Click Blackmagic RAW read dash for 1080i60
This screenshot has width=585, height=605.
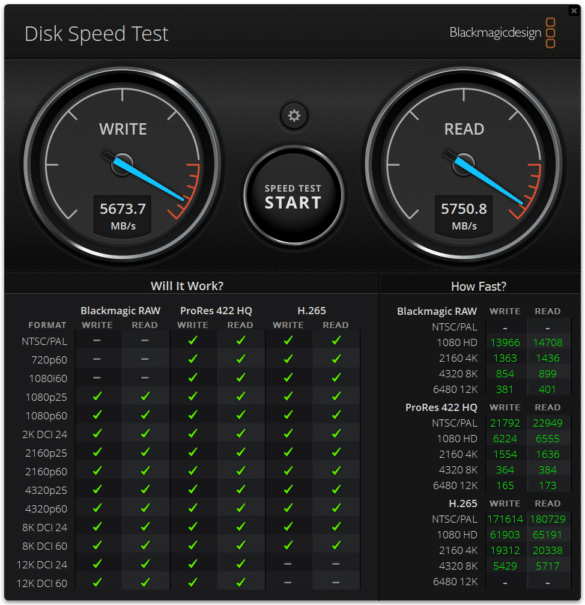point(145,378)
